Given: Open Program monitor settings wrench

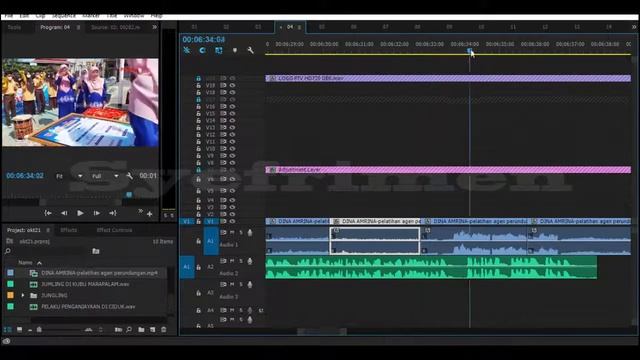Looking at the screenshot, I should point(129,176).
